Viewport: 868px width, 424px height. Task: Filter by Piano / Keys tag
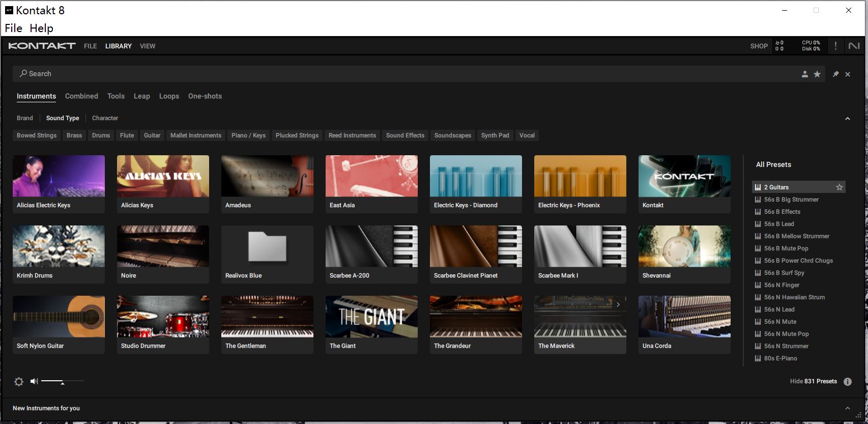(249, 135)
